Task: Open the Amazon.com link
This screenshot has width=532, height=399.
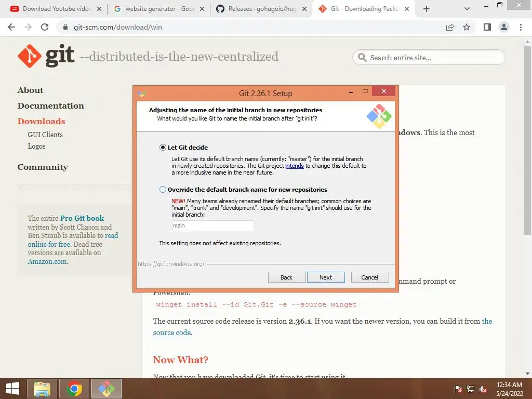Action: [48, 262]
